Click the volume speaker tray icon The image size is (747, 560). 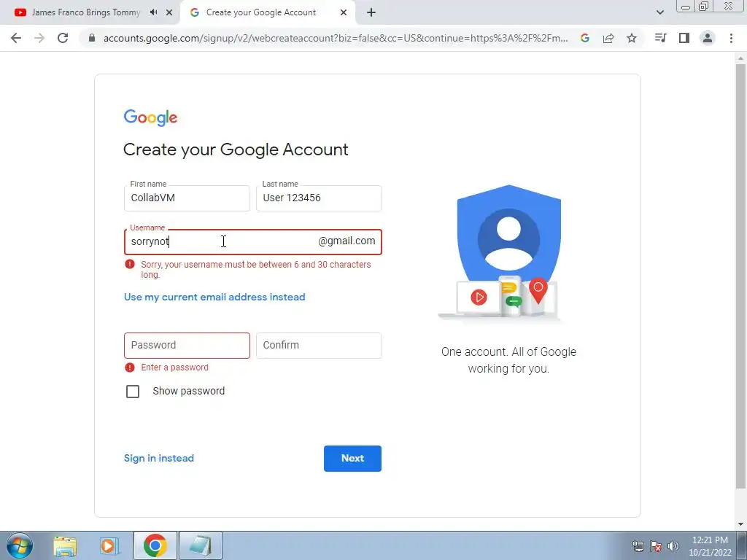(x=673, y=546)
